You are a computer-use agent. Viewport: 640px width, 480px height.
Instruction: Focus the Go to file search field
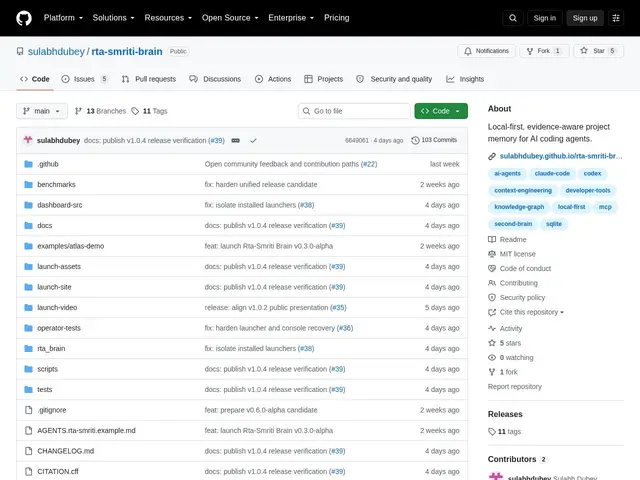tap(354, 111)
